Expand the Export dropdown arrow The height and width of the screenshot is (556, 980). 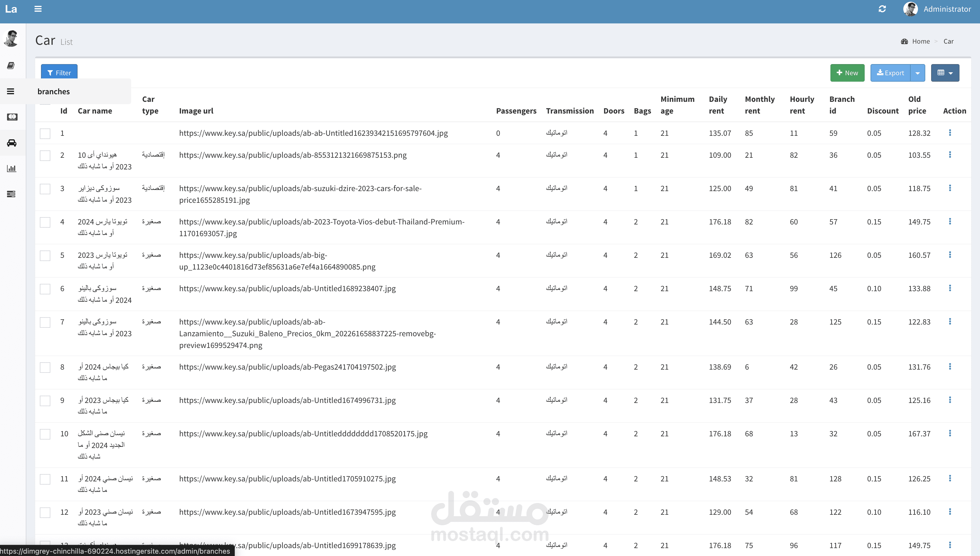(917, 73)
